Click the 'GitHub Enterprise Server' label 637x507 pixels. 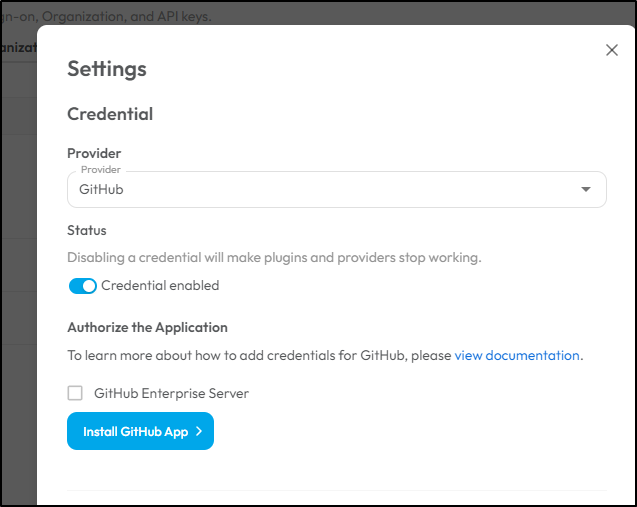pyautogui.click(x=171, y=393)
